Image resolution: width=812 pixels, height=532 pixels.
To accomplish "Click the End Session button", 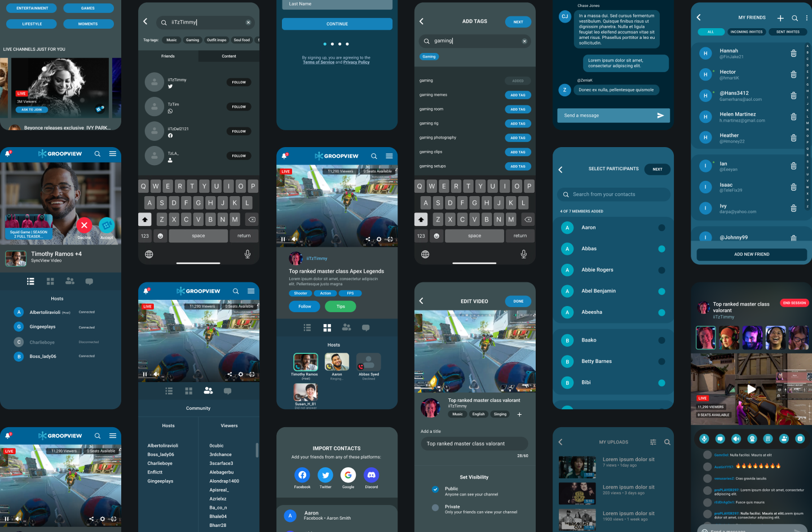I will coord(794,303).
